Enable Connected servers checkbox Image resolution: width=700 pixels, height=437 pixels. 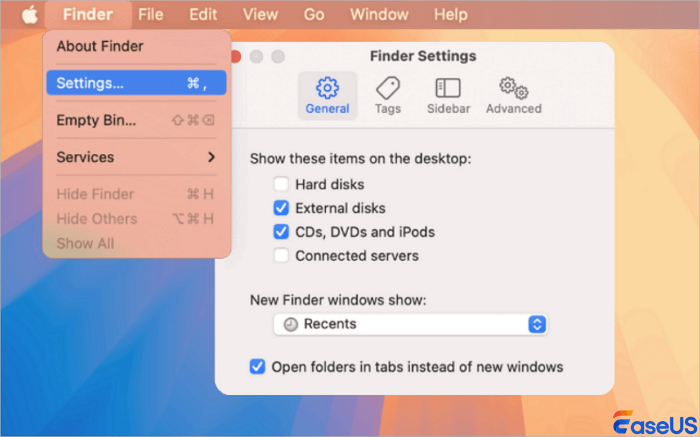pos(281,256)
